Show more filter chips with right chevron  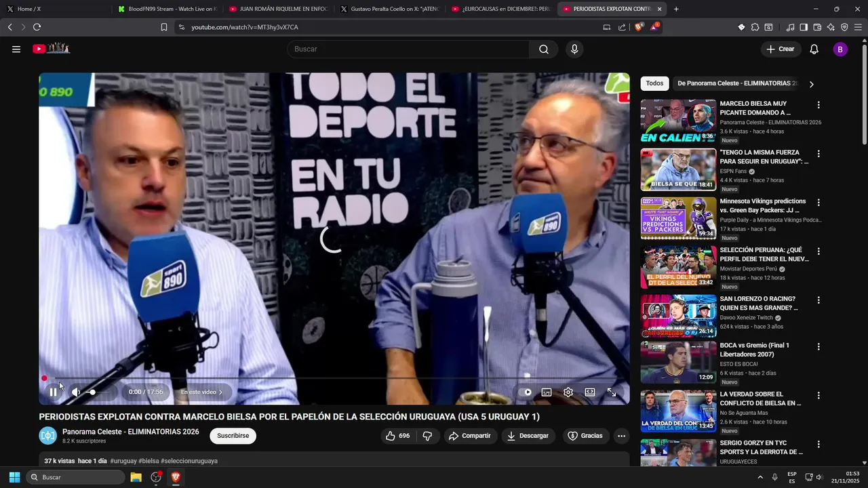click(811, 84)
